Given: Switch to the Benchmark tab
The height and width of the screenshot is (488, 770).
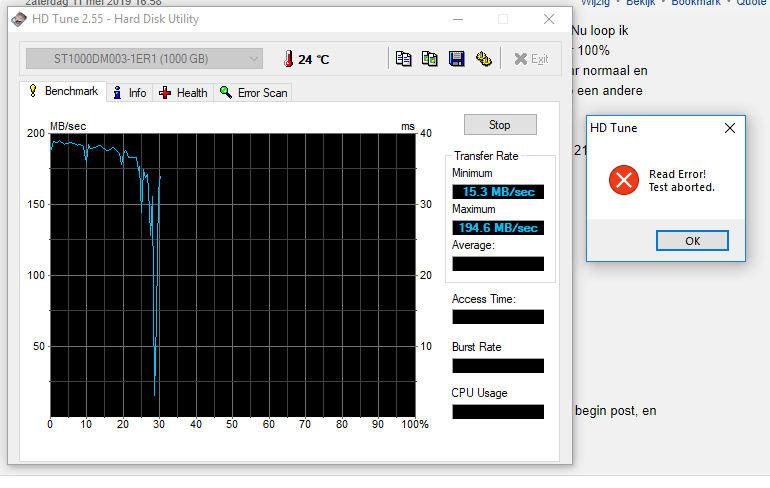Looking at the screenshot, I should tap(64, 91).
